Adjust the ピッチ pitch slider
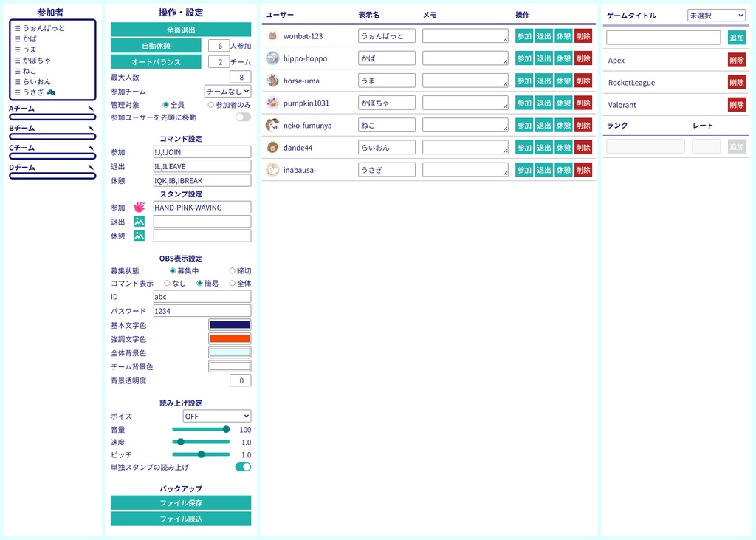 click(x=201, y=454)
